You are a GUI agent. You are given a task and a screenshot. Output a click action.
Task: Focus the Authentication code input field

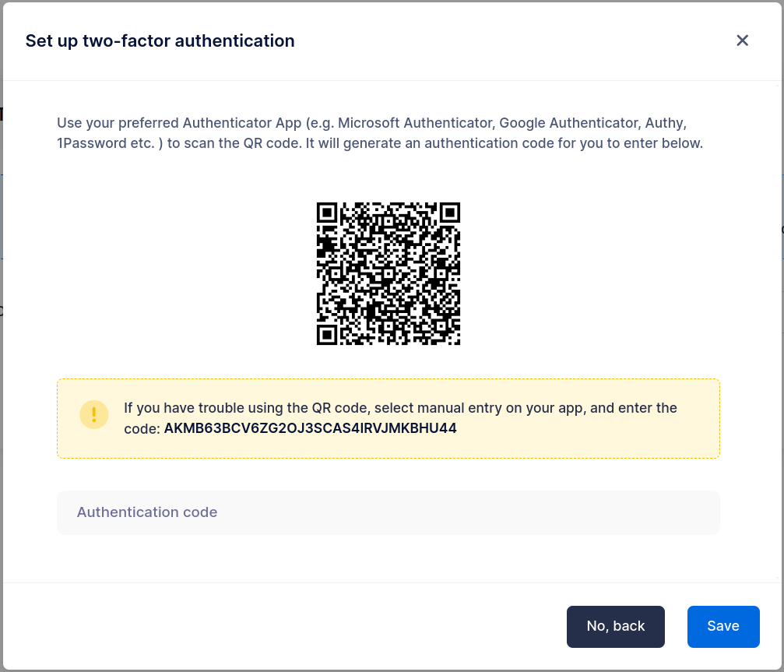(388, 512)
